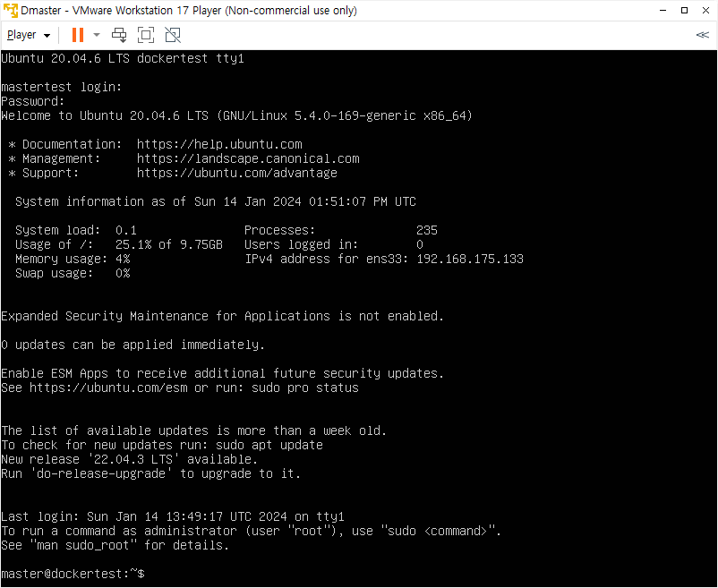718x588 pixels.
Task: Click the Processes value 235
Action: point(427,230)
